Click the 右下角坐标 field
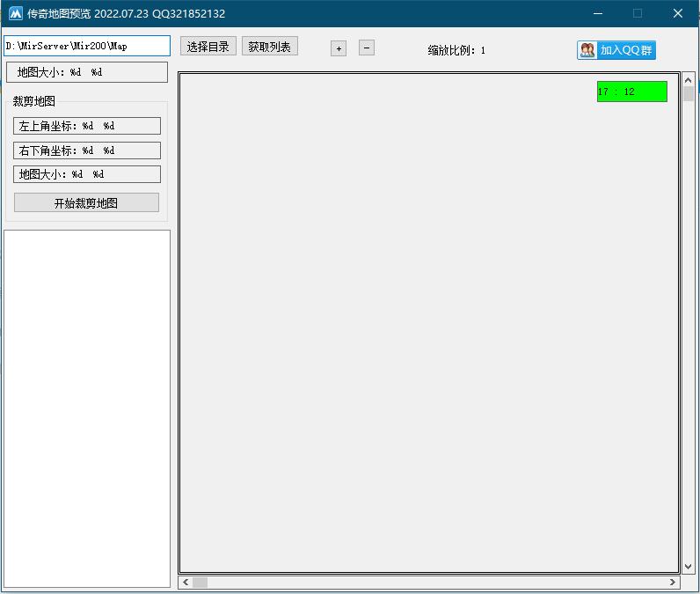Screen dimensions: 700x594 coord(86,150)
